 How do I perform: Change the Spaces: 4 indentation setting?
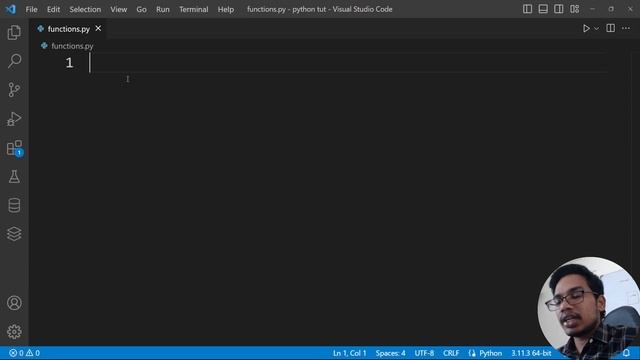(390, 353)
